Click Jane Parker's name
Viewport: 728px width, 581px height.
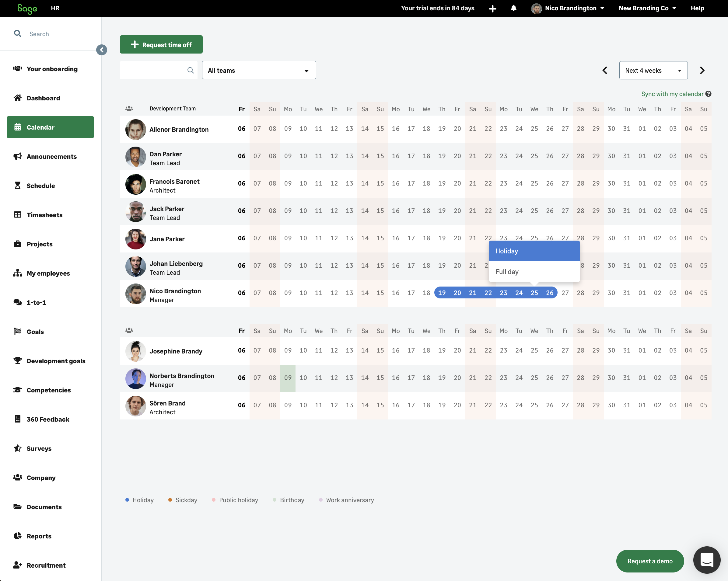point(167,239)
